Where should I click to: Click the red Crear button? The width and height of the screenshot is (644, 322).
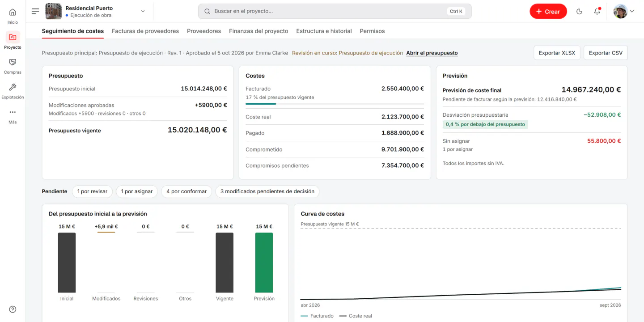(x=548, y=11)
